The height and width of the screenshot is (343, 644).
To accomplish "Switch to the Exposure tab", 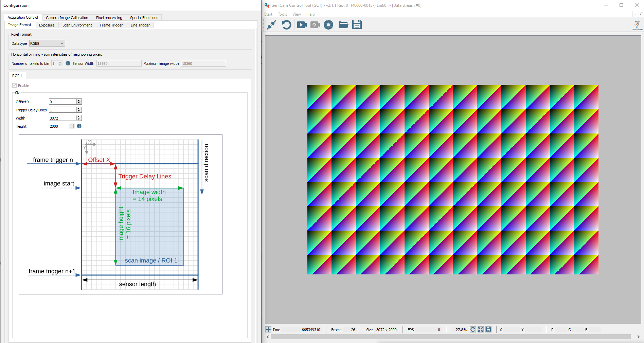I will pos(47,25).
